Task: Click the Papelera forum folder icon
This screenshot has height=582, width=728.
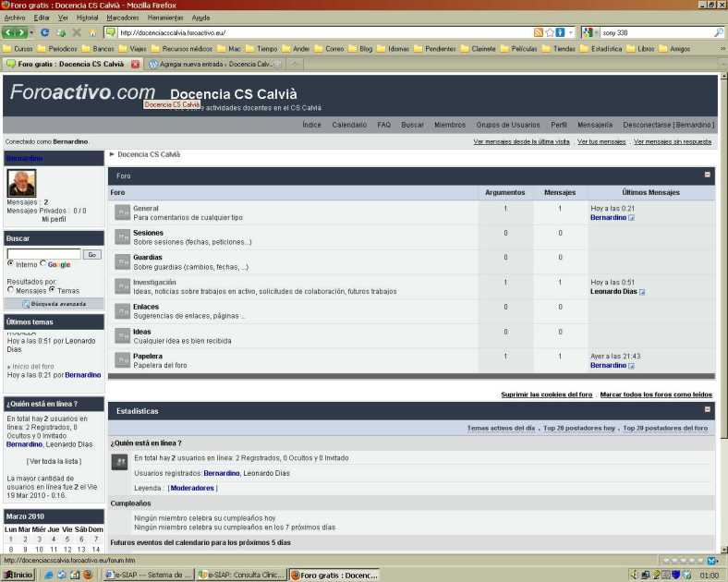Action: [x=122, y=360]
